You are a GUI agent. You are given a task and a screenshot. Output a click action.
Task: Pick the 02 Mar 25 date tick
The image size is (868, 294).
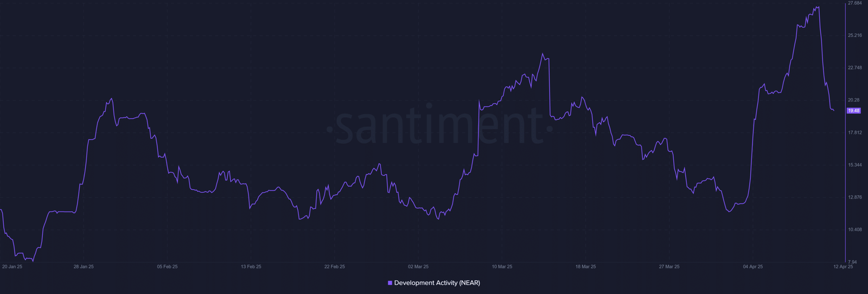coord(418,267)
